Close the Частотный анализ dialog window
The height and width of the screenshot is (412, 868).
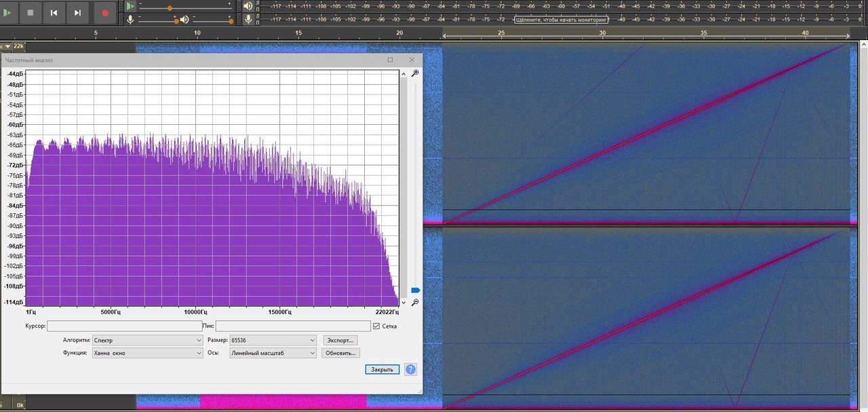[x=412, y=60]
